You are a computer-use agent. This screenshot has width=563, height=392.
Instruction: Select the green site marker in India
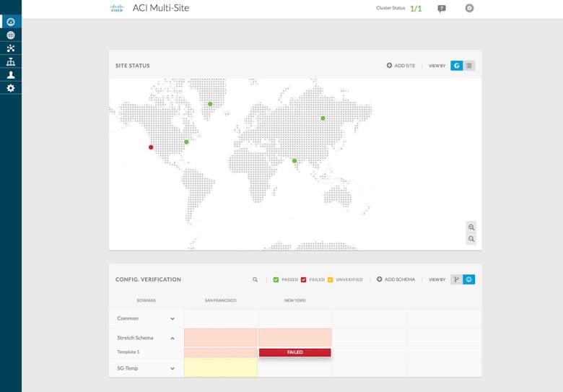click(294, 161)
